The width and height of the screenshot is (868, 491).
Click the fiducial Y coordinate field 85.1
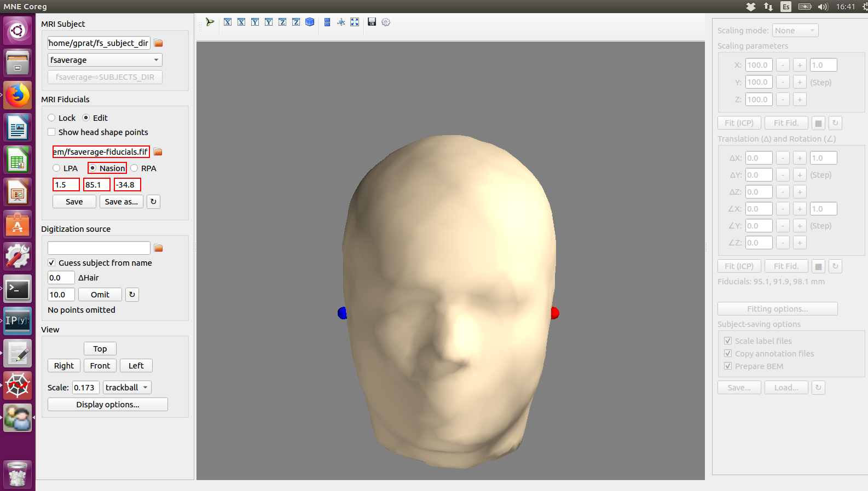click(97, 185)
